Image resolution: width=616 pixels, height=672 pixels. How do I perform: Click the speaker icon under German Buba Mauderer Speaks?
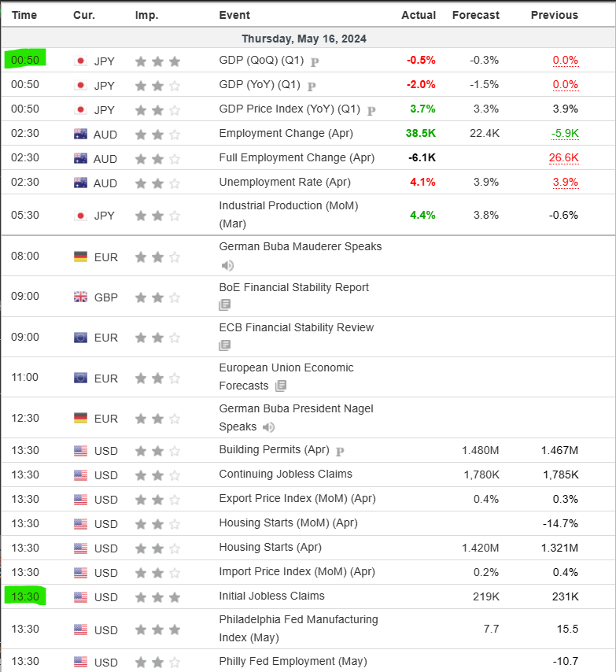pyautogui.click(x=227, y=266)
